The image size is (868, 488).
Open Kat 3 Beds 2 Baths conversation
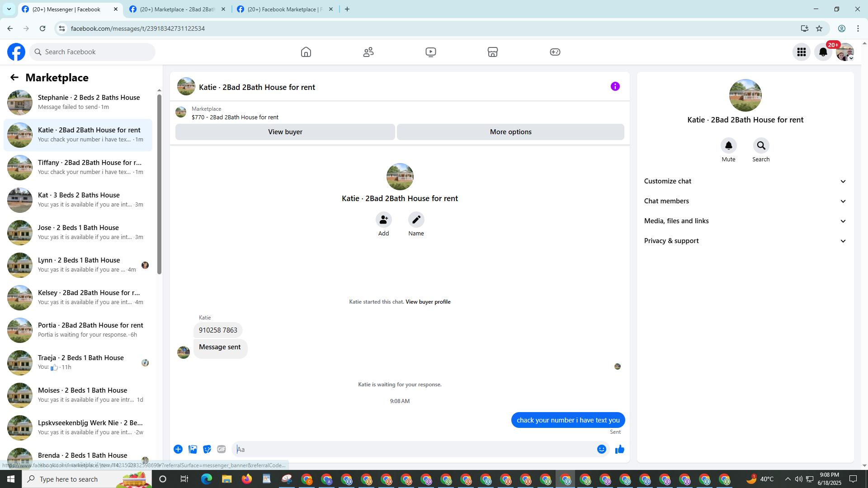point(78,200)
